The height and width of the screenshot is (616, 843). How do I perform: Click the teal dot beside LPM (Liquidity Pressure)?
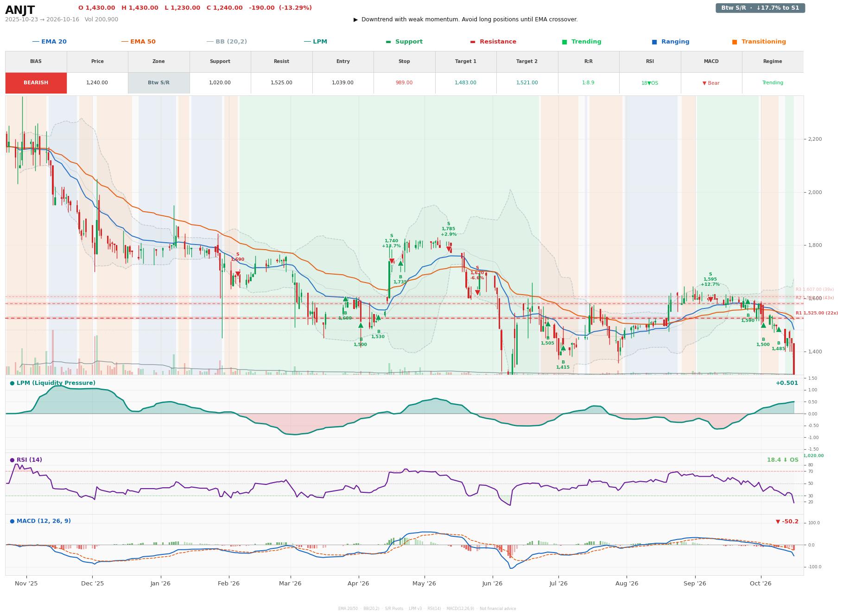pos(12,383)
